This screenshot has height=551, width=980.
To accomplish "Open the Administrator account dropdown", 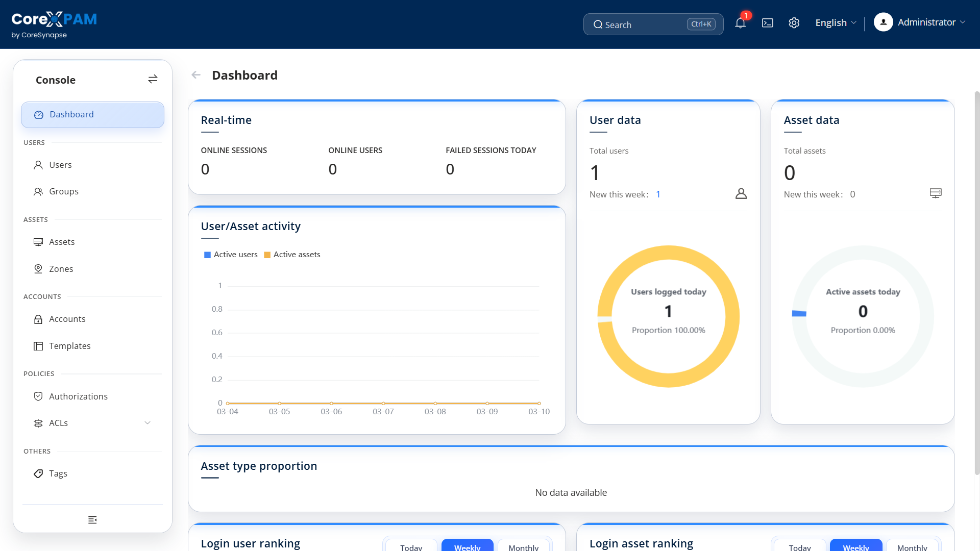I will pyautogui.click(x=920, y=22).
